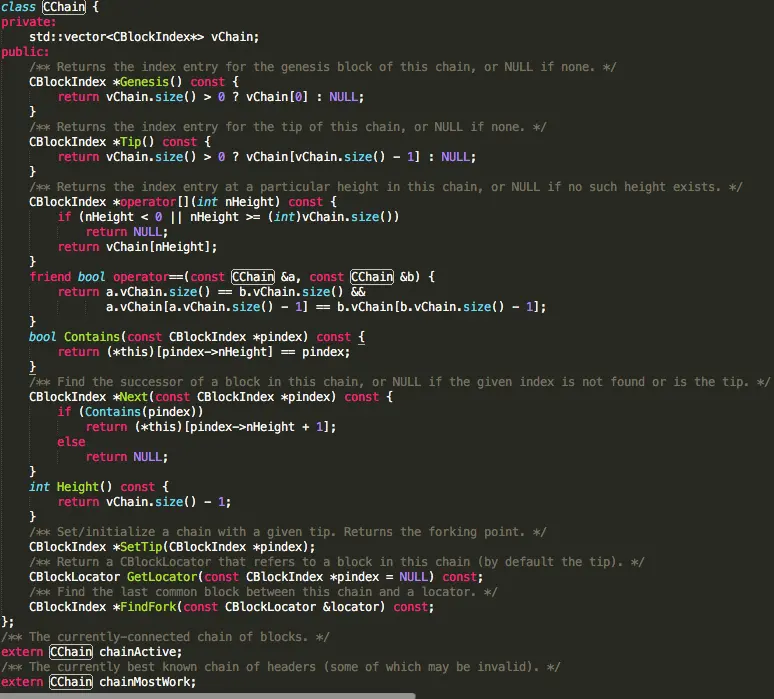
Task: Select CChain in the class declaration line
Action: pos(64,7)
